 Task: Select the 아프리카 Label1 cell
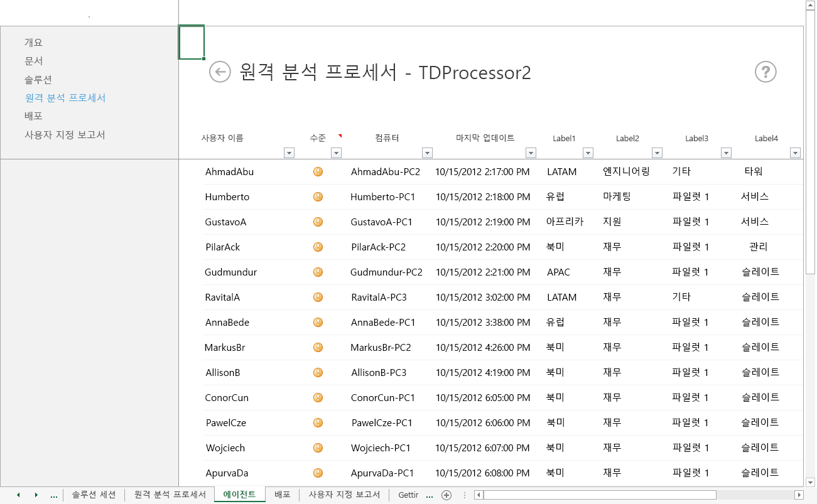pos(565,222)
